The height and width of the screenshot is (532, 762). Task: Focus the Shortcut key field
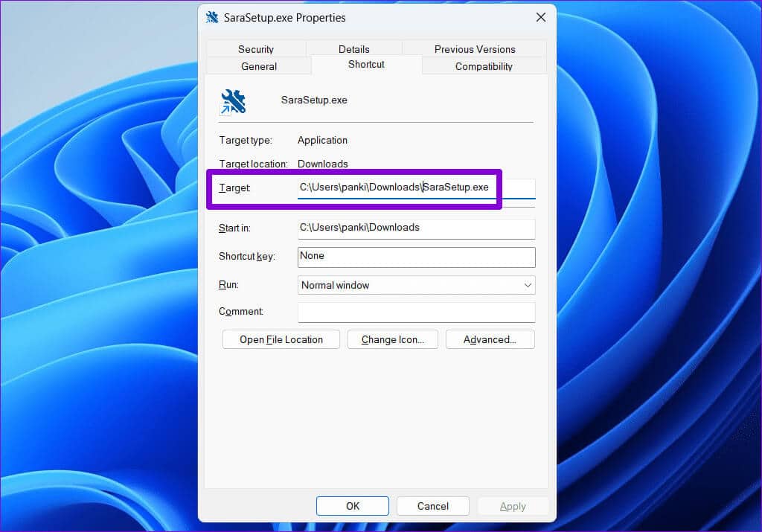tap(417, 257)
